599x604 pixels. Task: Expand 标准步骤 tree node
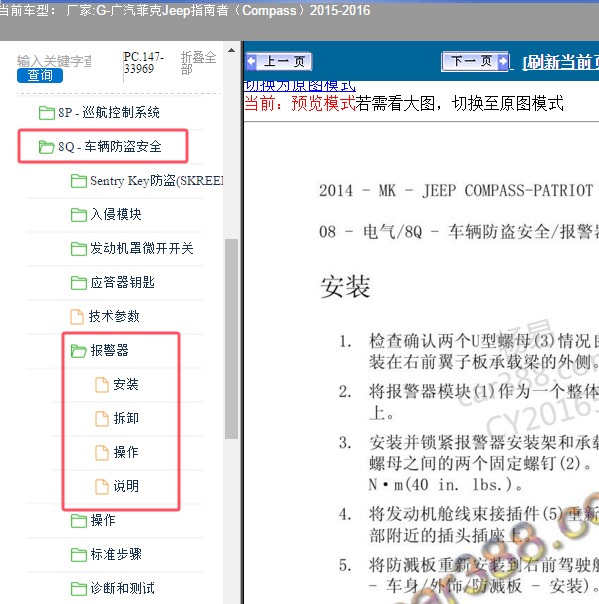tap(116, 554)
